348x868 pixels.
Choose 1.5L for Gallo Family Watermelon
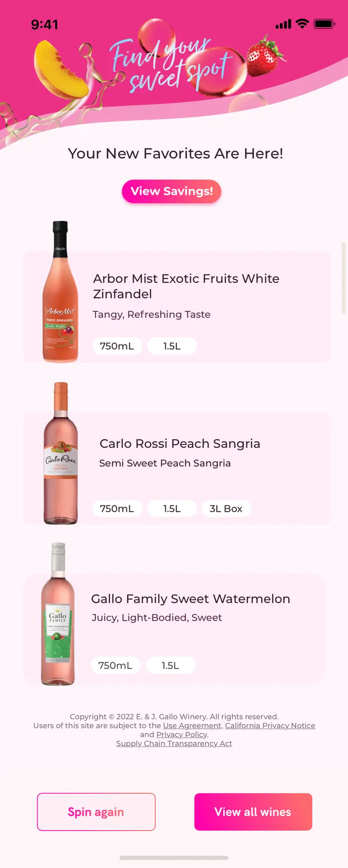coord(171,665)
